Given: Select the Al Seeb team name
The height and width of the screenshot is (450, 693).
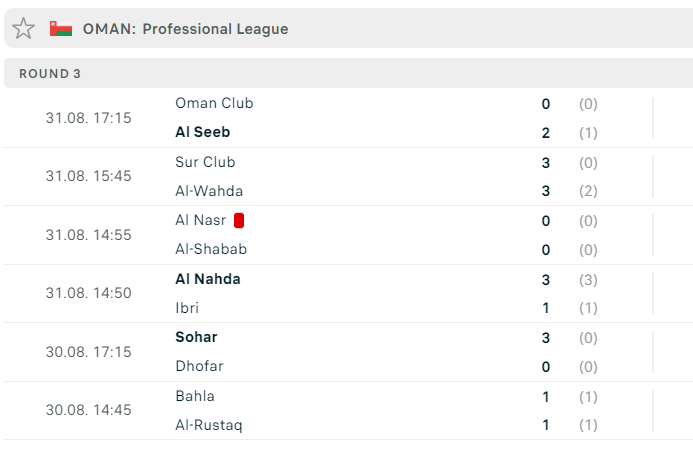Looking at the screenshot, I should click(x=203, y=132).
